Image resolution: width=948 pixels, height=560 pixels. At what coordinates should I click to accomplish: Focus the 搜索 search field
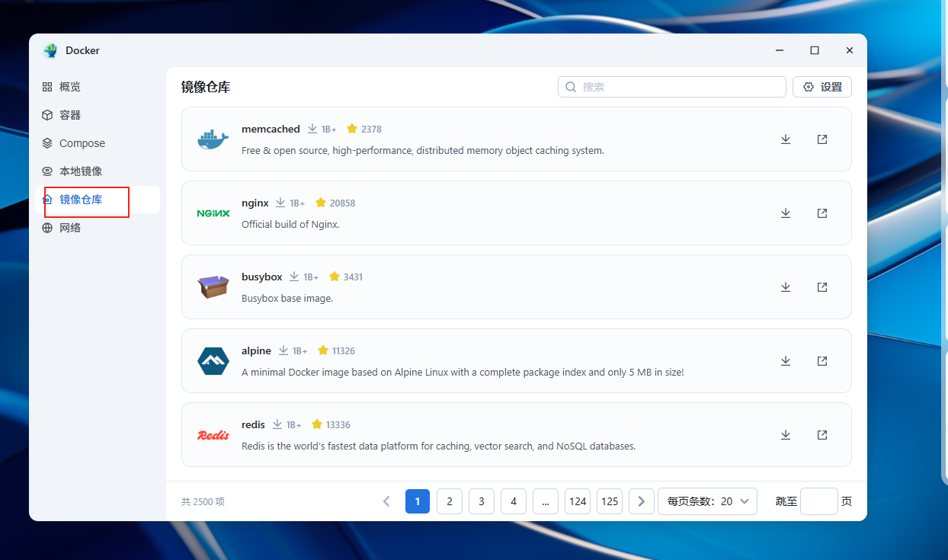[x=672, y=87]
